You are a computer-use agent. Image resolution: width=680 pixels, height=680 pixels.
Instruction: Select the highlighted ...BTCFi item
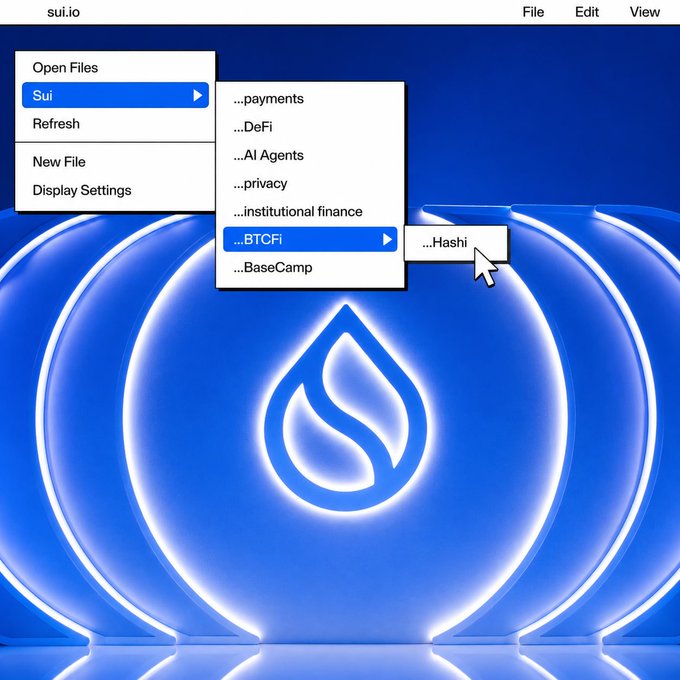pyautogui.click(x=310, y=239)
